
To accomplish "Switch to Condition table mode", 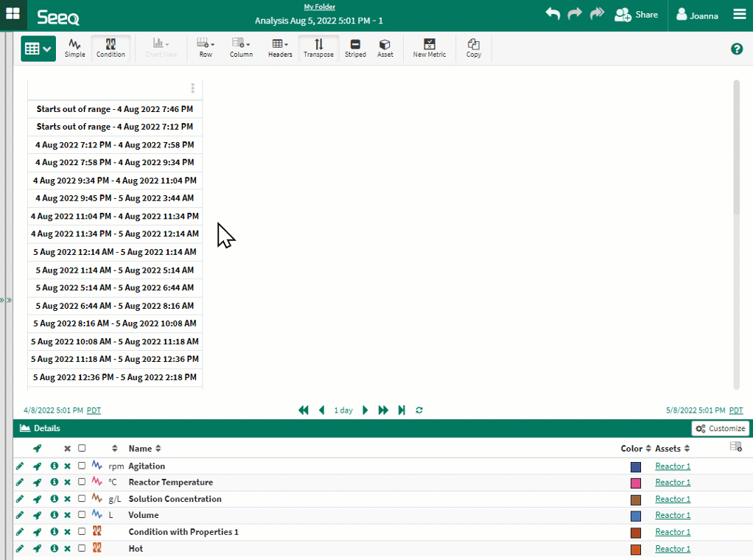I will click(x=111, y=48).
